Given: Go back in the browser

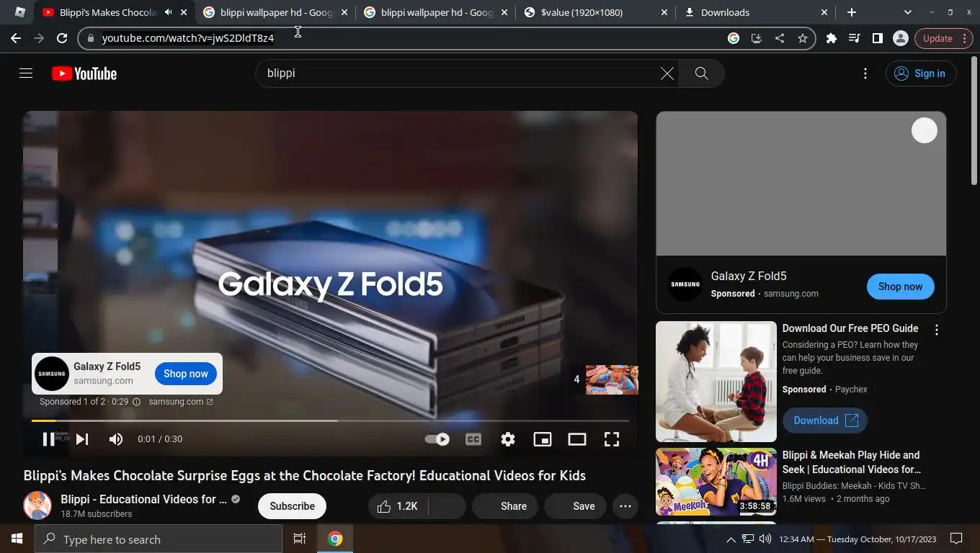Looking at the screenshot, I should pos(16,38).
